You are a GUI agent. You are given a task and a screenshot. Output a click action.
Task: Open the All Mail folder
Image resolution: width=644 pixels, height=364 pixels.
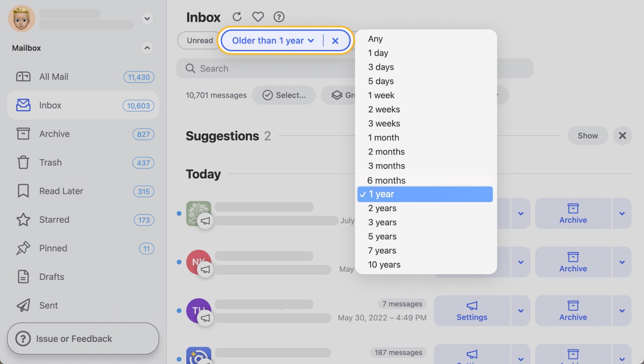click(x=54, y=77)
